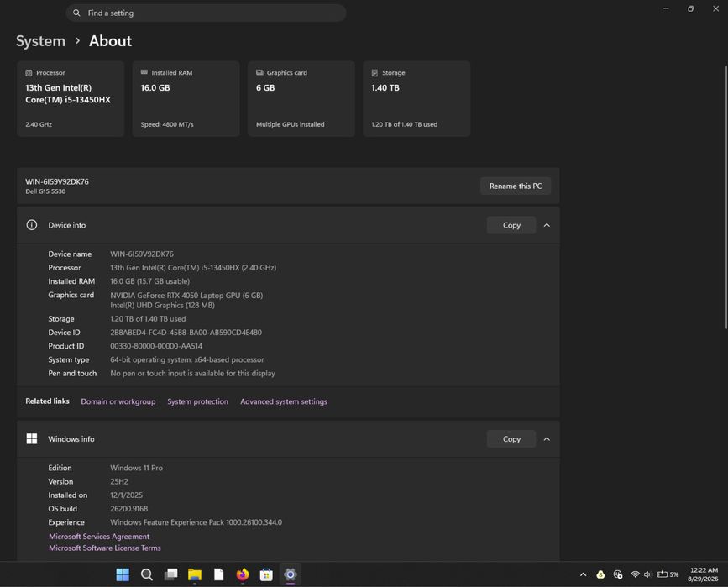
Task: Select the Product ID 00330-80000-00000-AA514
Action: click(156, 346)
